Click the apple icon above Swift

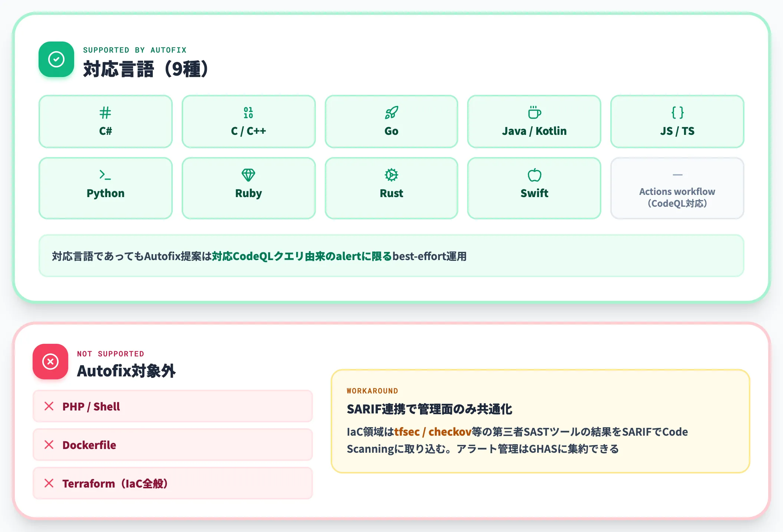534,175
